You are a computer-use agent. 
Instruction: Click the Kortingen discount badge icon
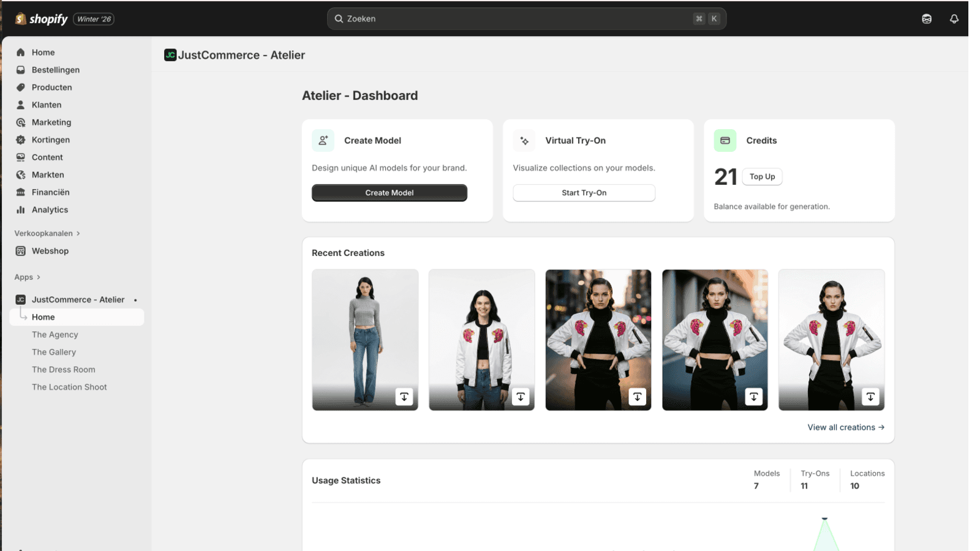[x=21, y=140]
